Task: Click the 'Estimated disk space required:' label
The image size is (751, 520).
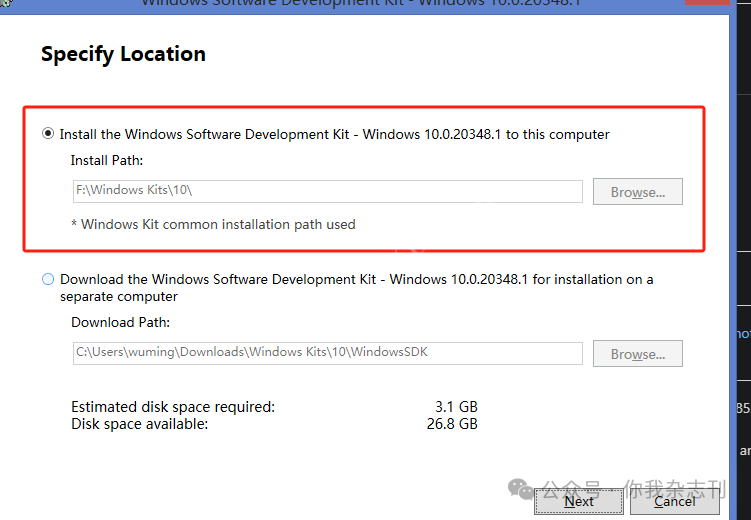Action: [x=173, y=407]
